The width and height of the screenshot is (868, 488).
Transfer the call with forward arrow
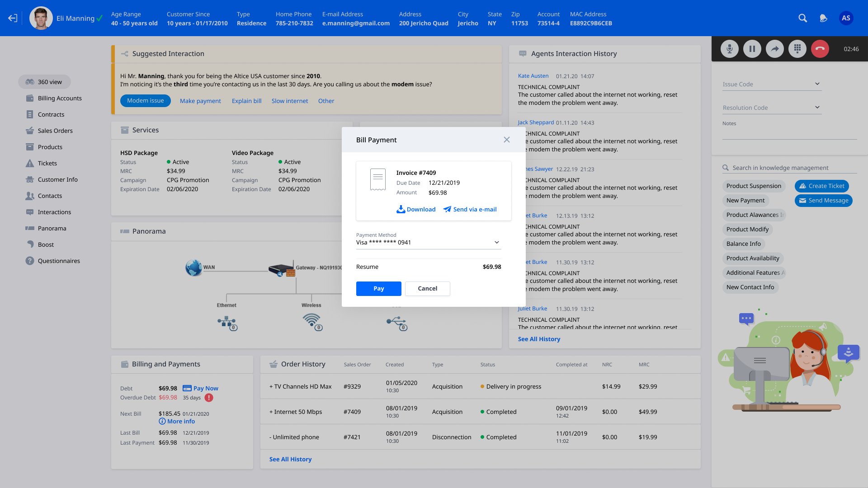tap(774, 49)
